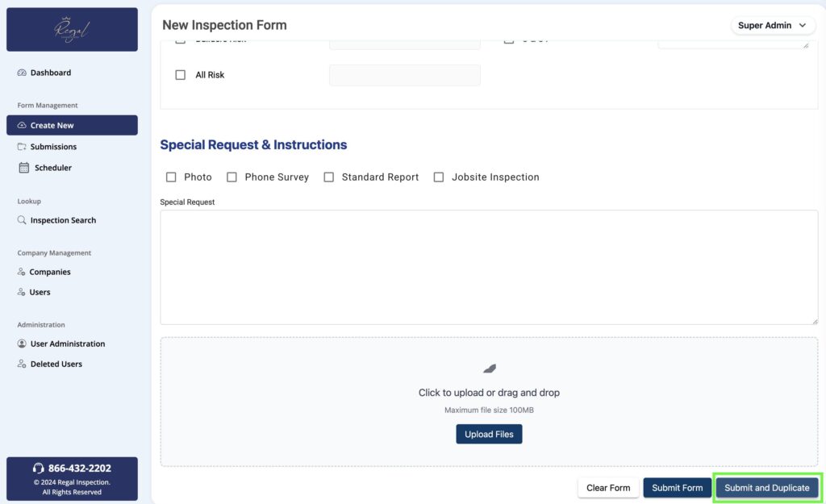Click the Companies sidebar icon

point(22,273)
